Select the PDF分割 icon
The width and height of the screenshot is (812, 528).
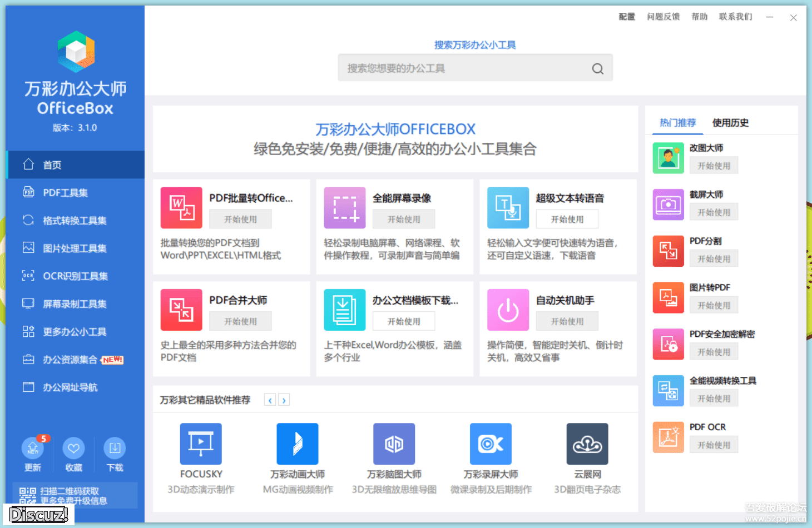pyautogui.click(x=669, y=251)
